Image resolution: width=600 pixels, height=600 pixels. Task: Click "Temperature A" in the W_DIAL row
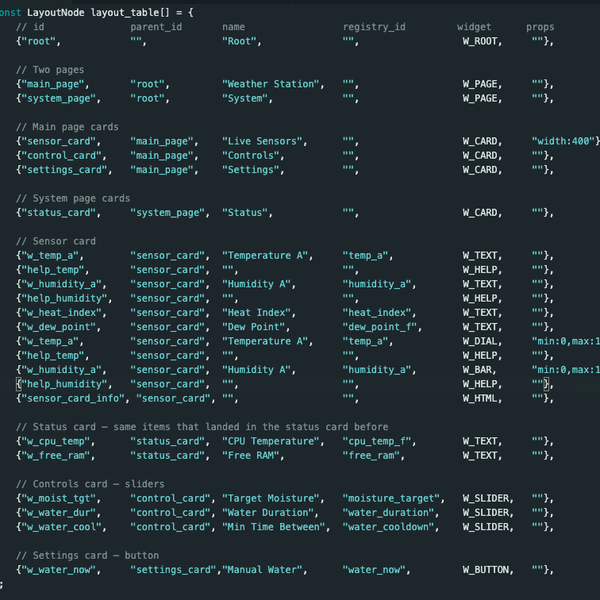pyautogui.click(x=265, y=341)
